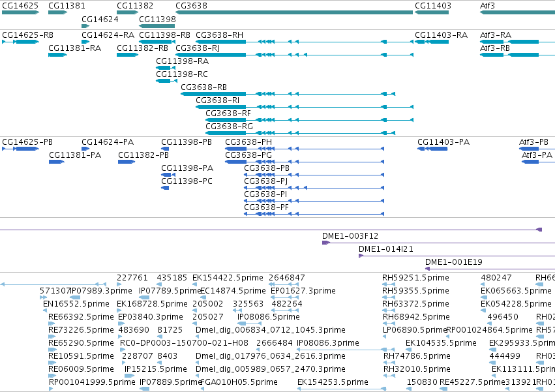Screen dimensions: 555x392
Task: Select the CG14624 gene label
Action: coord(100,19)
